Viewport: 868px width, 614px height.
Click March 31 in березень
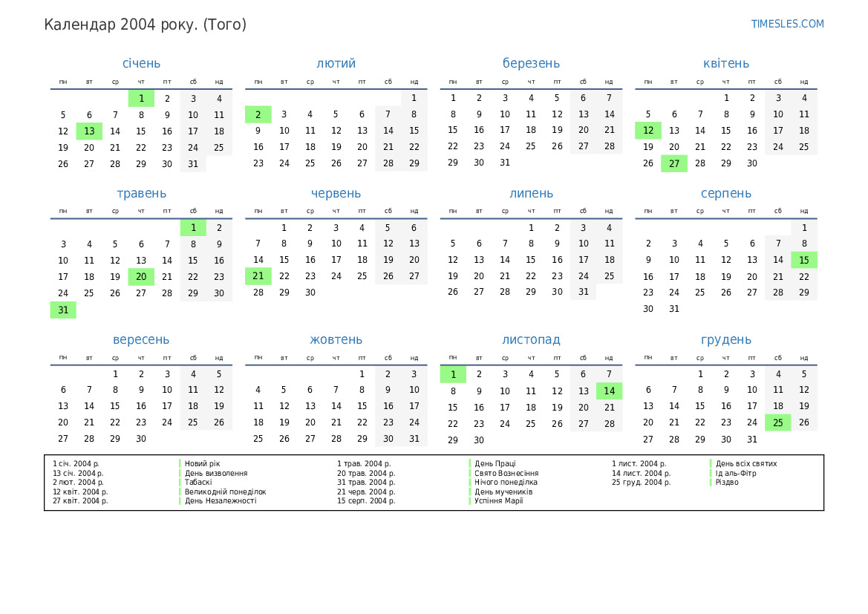505,163
